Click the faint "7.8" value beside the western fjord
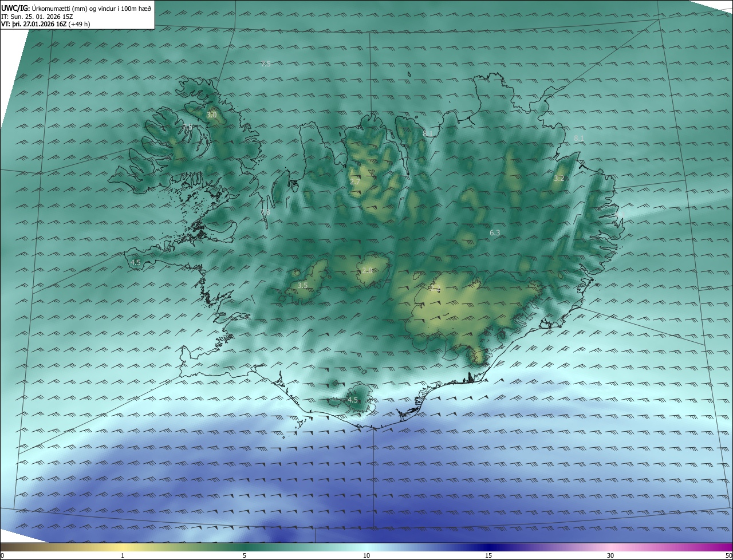Screen dimensions: 733x560 point(265,212)
